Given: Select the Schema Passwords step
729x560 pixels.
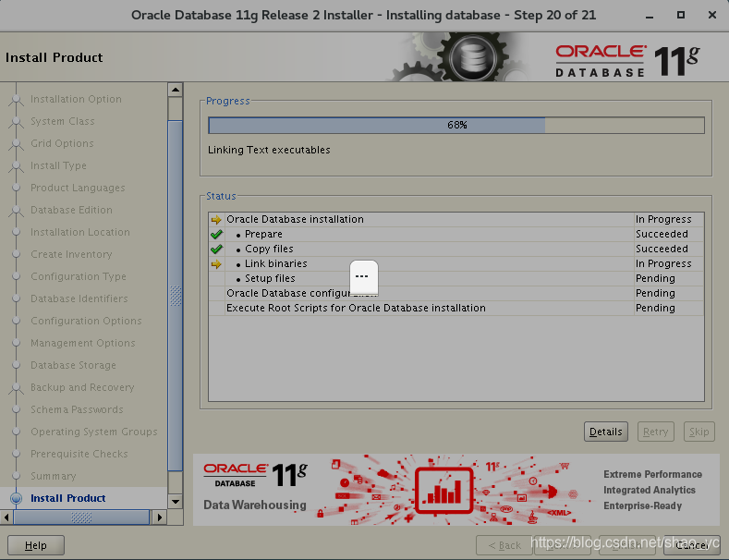Looking at the screenshot, I should point(77,409).
